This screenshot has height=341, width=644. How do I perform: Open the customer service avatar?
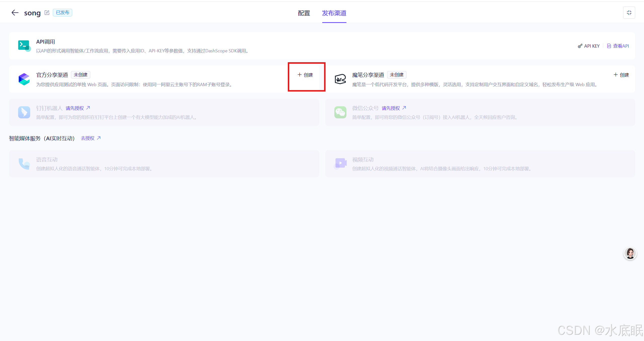point(630,253)
